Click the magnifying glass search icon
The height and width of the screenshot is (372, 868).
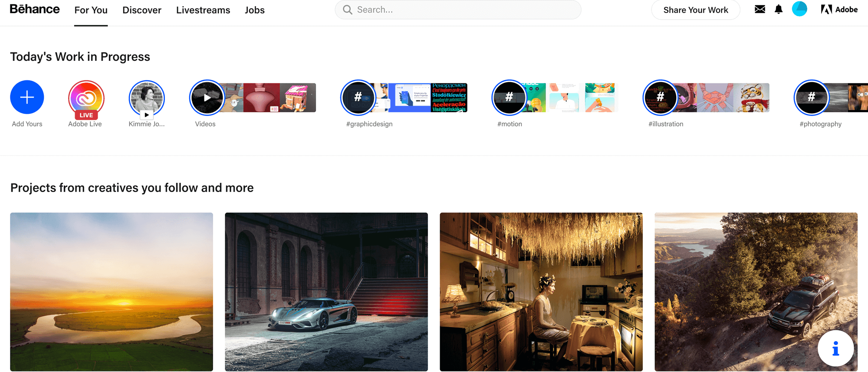(347, 10)
